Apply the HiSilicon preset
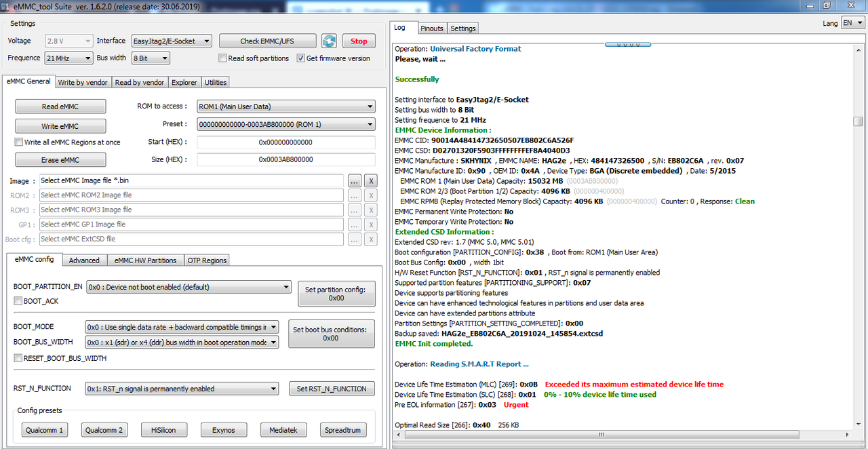The width and height of the screenshot is (868, 449). coord(164,430)
